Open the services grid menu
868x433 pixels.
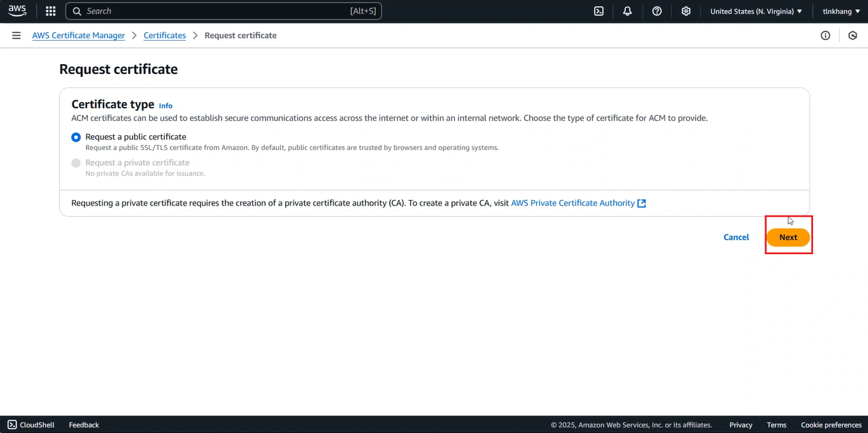(51, 11)
